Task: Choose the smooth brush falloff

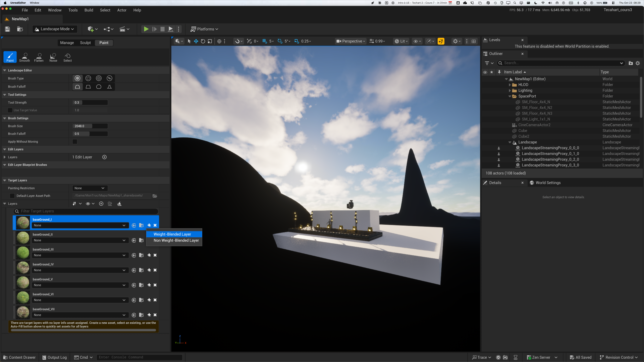Action: click(78, 87)
